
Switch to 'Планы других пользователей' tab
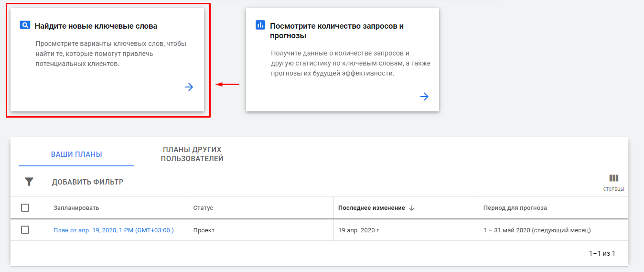(x=192, y=154)
